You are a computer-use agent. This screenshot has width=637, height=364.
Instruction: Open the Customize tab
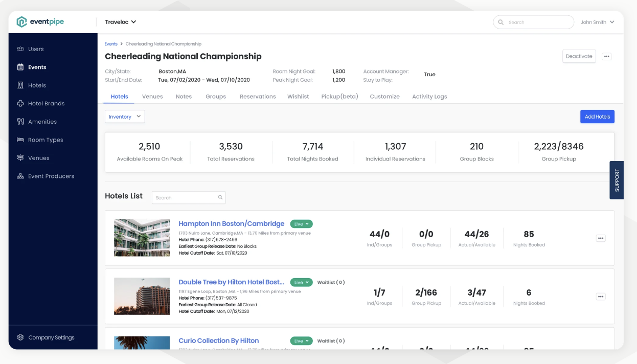(384, 97)
